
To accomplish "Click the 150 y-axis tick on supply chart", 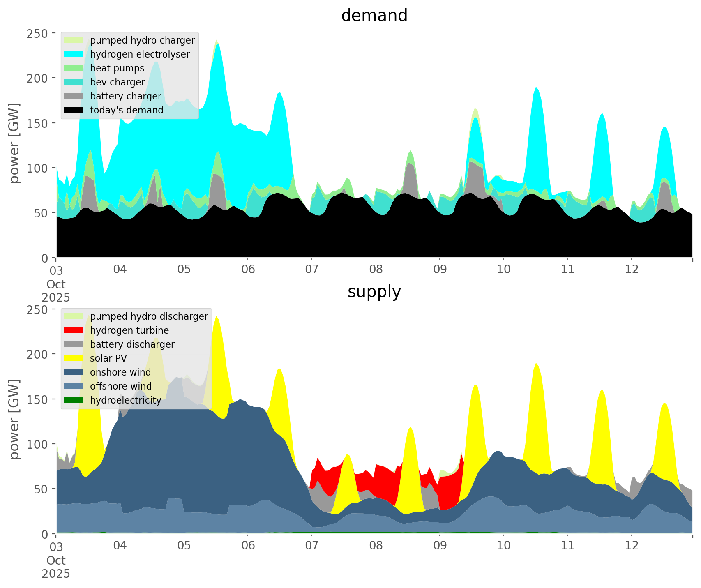I will coord(37,399).
